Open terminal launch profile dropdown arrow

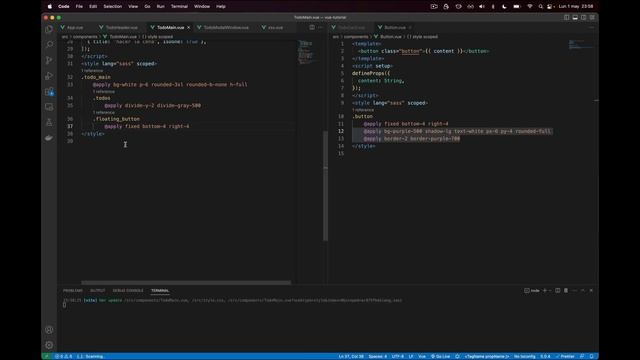point(550,291)
